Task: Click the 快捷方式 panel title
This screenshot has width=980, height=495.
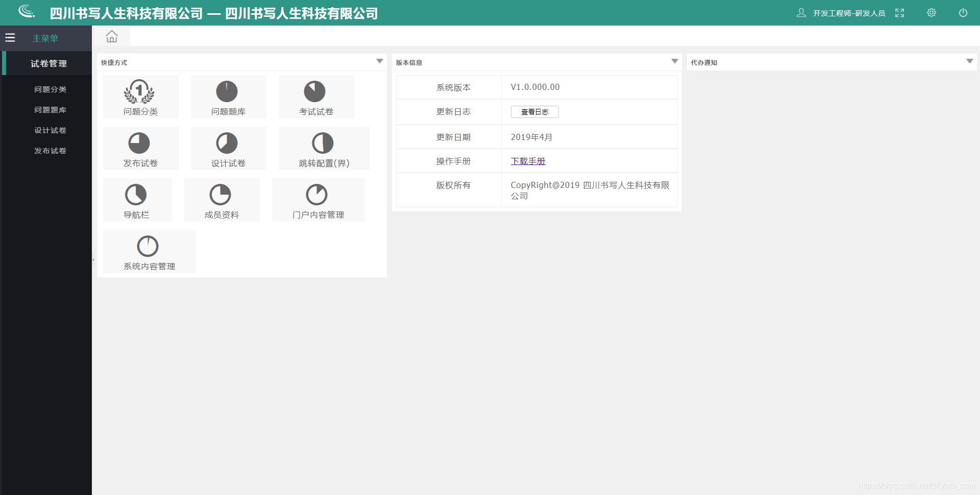Action: tap(114, 62)
